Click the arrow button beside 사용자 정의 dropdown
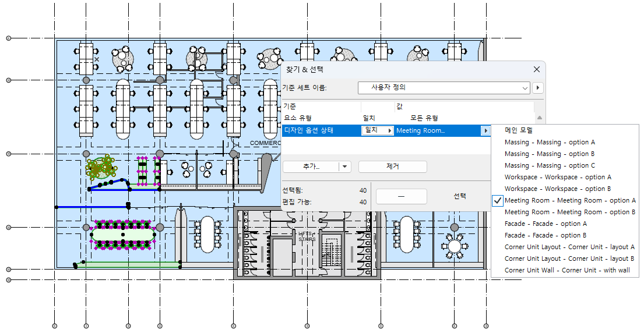This screenshot has height=333, width=644. click(537, 88)
